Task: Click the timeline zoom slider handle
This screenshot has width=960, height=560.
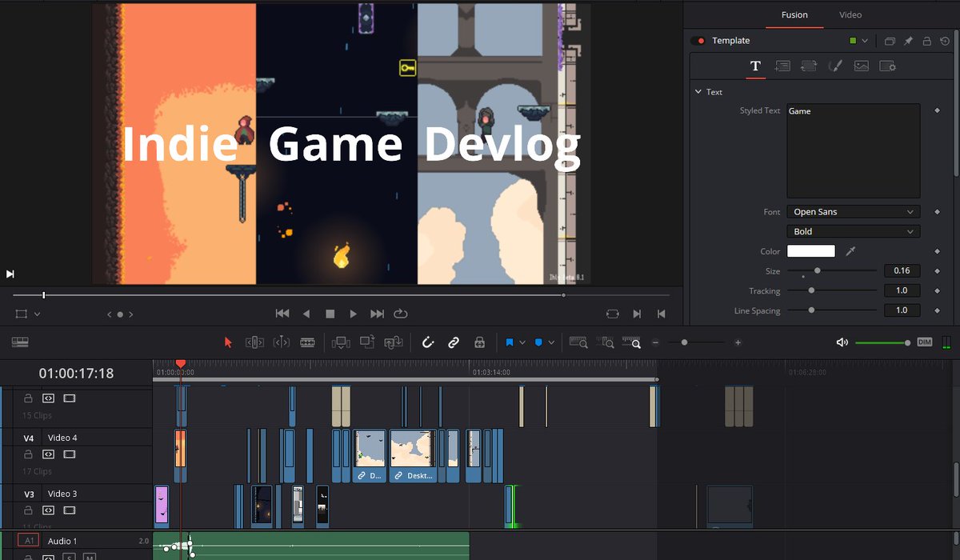Action: tap(683, 342)
